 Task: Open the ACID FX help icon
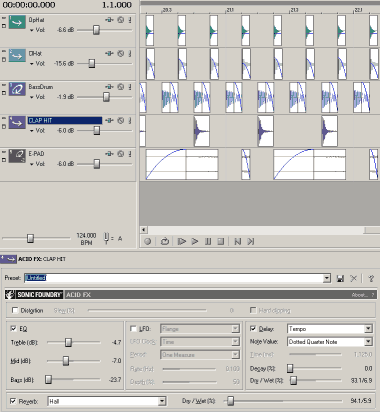pos(371,278)
